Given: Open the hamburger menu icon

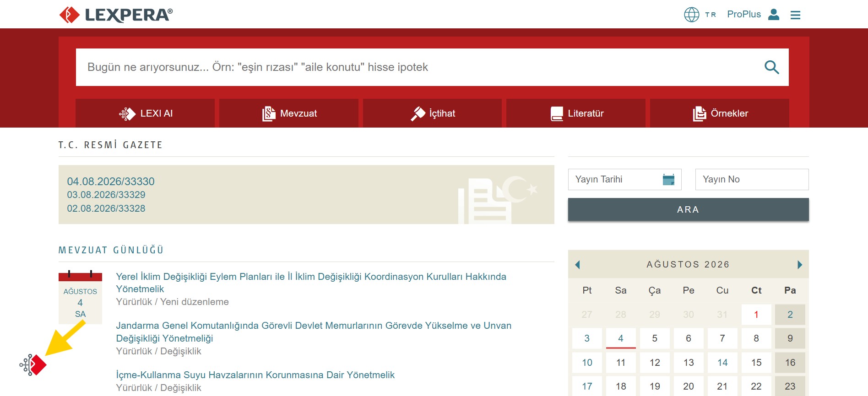Looking at the screenshot, I should 795,15.
